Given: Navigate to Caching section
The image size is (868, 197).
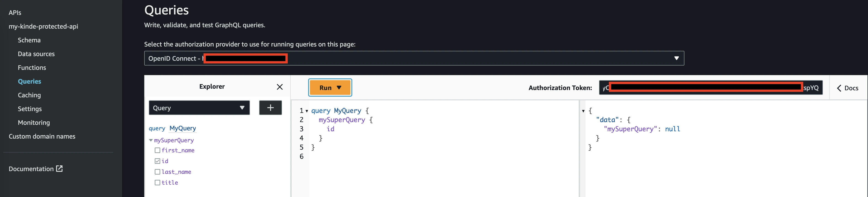Looking at the screenshot, I should (29, 95).
